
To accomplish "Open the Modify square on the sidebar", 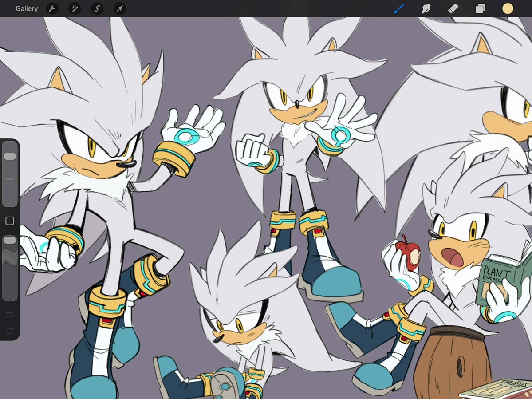I will pos(9,221).
